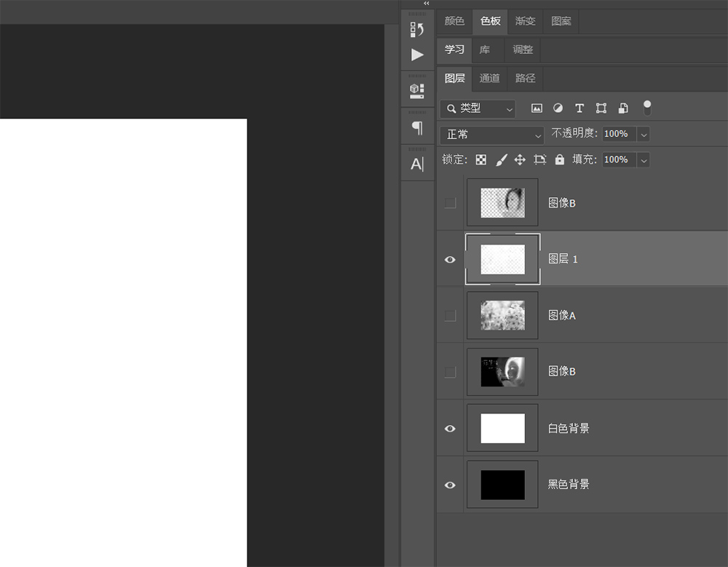Select the lower 图像B layer thumbnail
This screenshot has width=728, height=567.
[502, 371]
